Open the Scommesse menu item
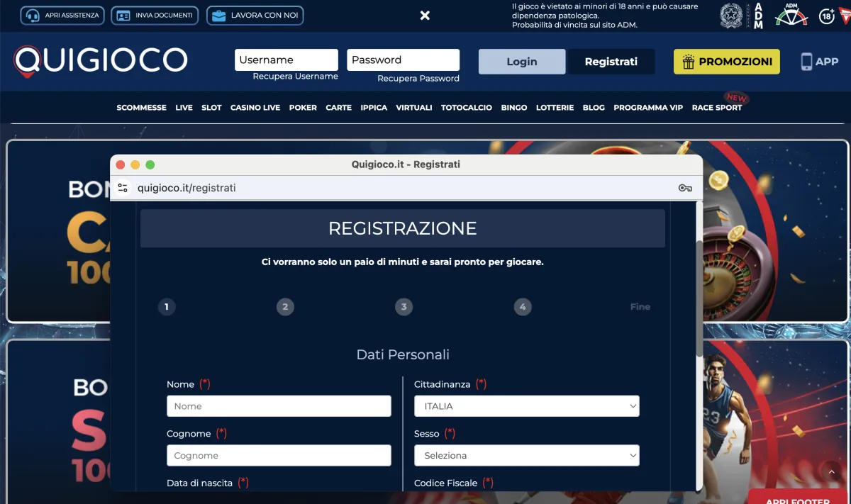The image size is (851, 504). coord(142,108)
